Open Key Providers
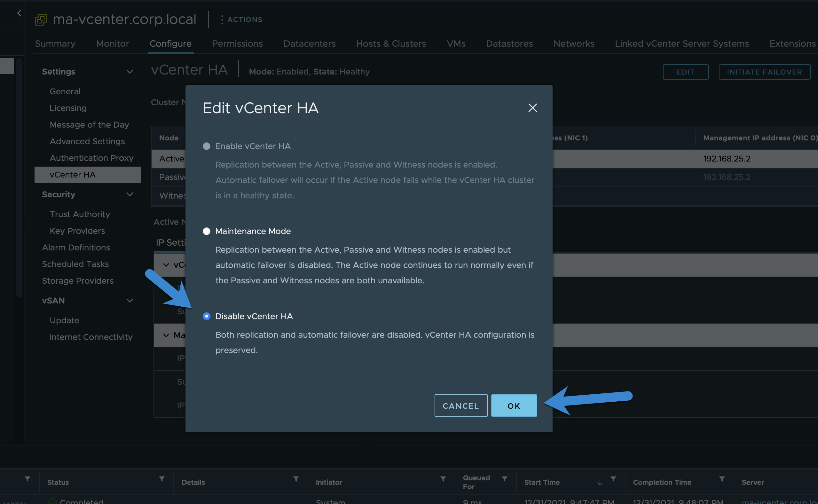The height and width of the screenshot is (504, 818). (x=77, y=231)
